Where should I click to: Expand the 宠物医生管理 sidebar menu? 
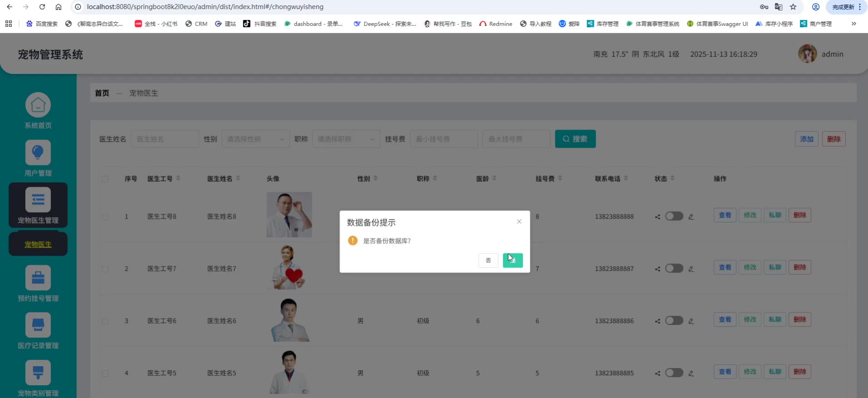38,205
